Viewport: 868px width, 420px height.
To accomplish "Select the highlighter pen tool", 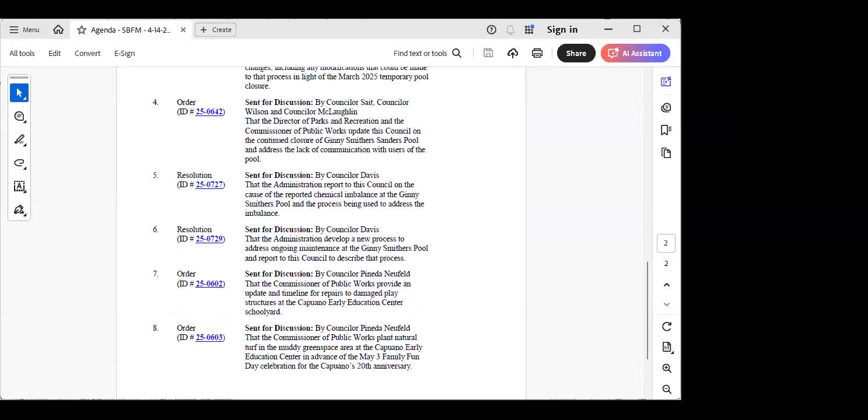I will coord(19,140).
